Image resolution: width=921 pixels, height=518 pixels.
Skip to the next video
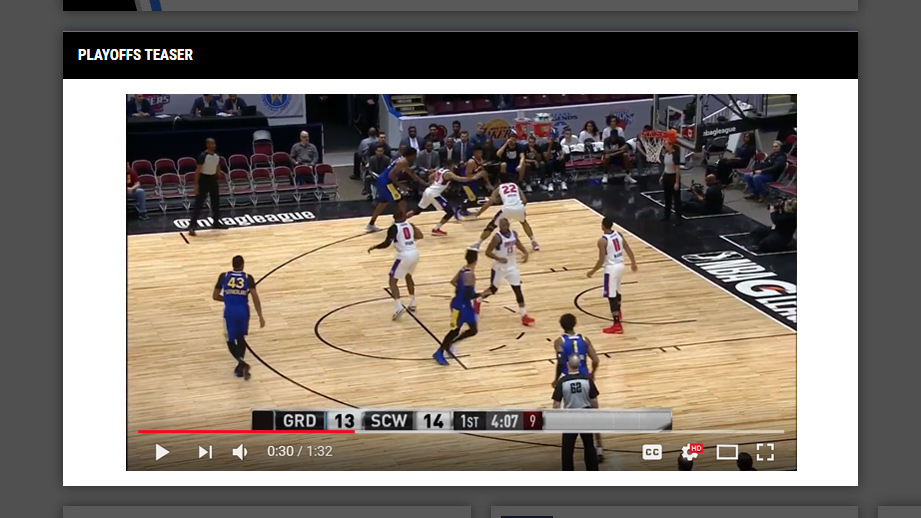[205, 452]
